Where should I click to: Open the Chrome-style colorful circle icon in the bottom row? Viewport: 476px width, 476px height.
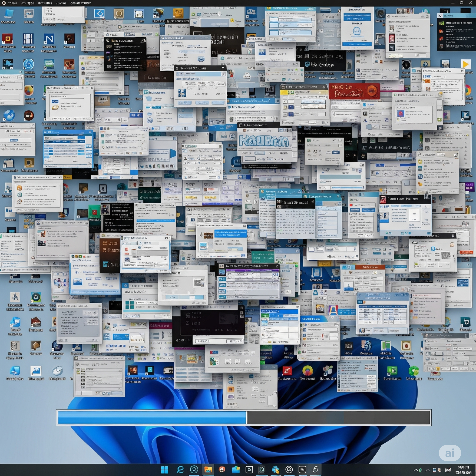coord(307,371)
